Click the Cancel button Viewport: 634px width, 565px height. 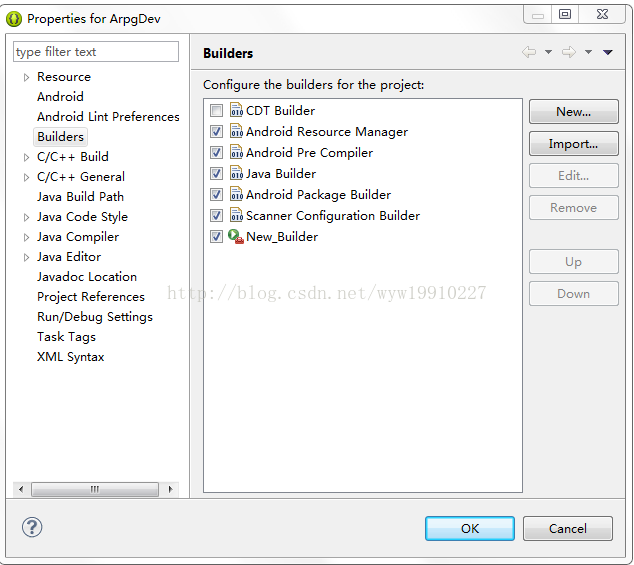pyautogui.click(x=568, y=528)
